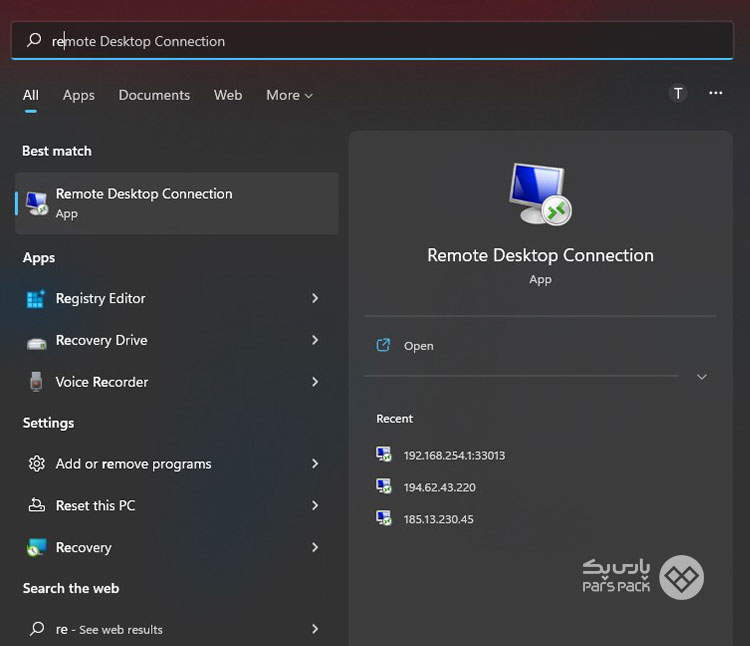
Task: Expand more actions with the down chevron
Action: coord(702,377)
